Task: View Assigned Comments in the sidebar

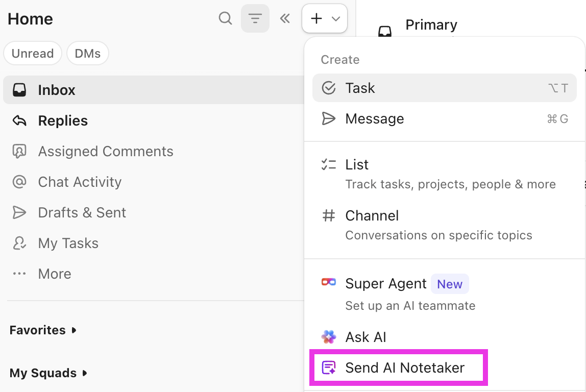Action: point(105,151)
